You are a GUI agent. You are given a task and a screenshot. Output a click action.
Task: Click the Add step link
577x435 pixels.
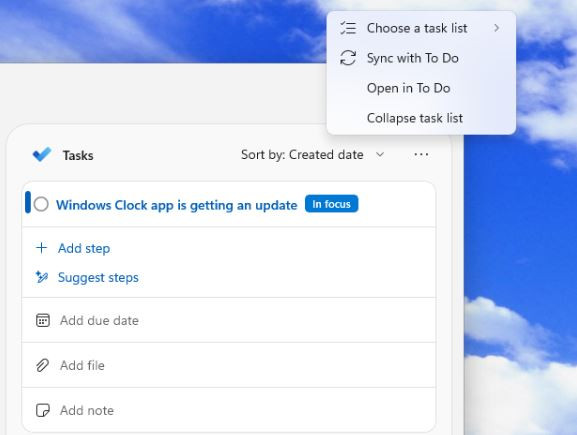[84, 248]
